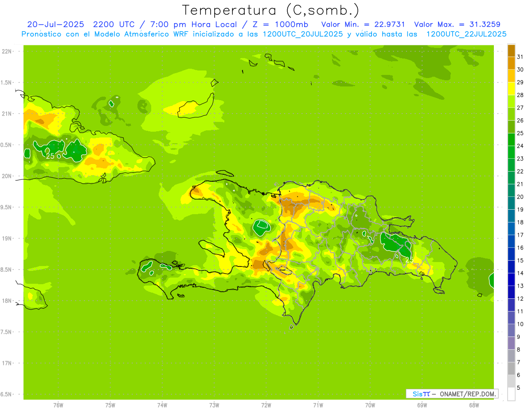Click the "74W" longitude axis label
This screenshot has height=411, width=532.
tap(162, 405)
